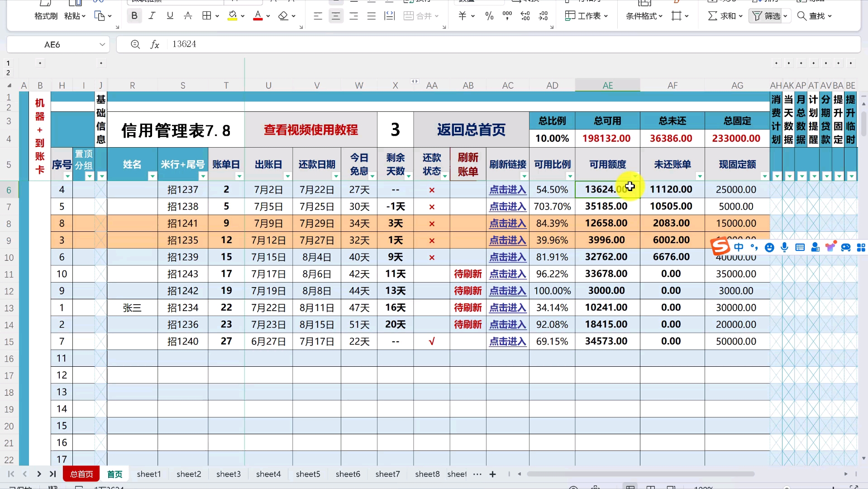Image resolution: width=868 pixels, height=489 pixels.
Task: Click the zoom magnifier icon in formula bar
Action: 135,44
